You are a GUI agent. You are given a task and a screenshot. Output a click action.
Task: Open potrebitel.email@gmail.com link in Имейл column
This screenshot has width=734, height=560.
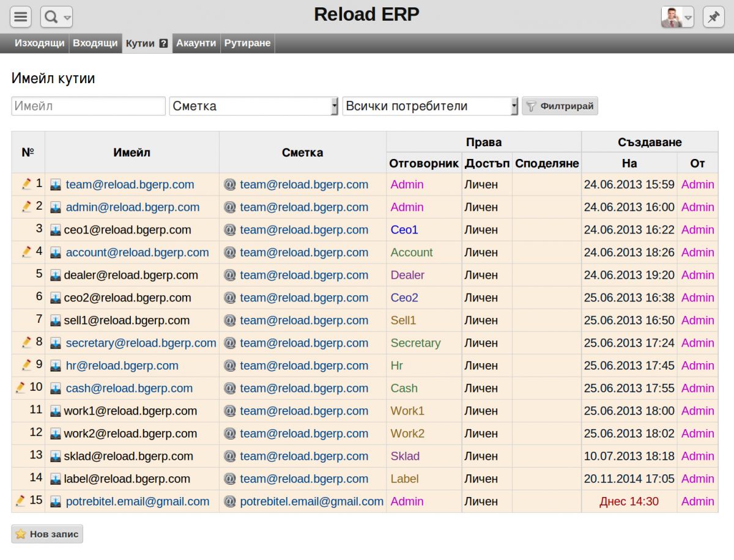click(138, 501)
